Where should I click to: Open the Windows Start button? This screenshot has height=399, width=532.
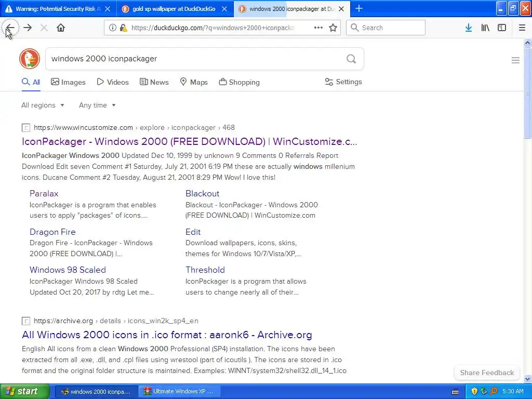pos(25,391)
